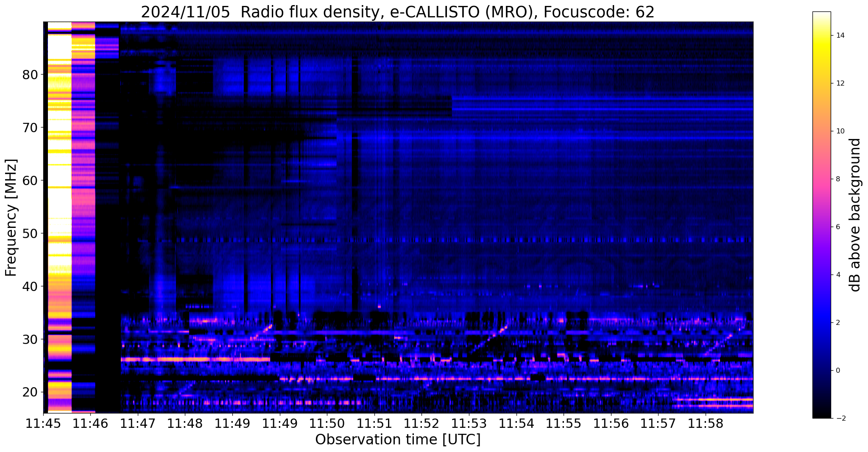The image size is (868, 452).
Task: Click the 70 MHz frequency tick label
Action: [30, 128]
